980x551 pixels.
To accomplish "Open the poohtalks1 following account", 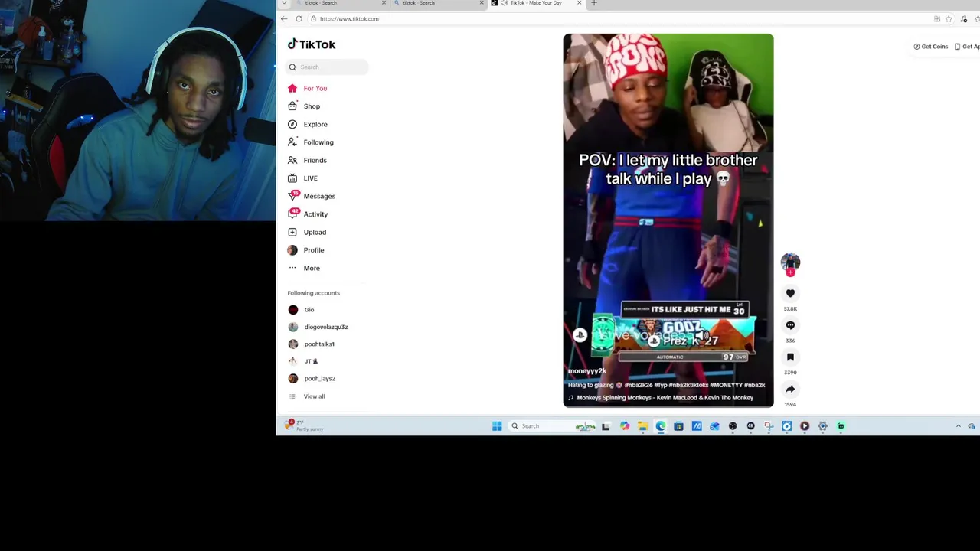I will [311, 344].
